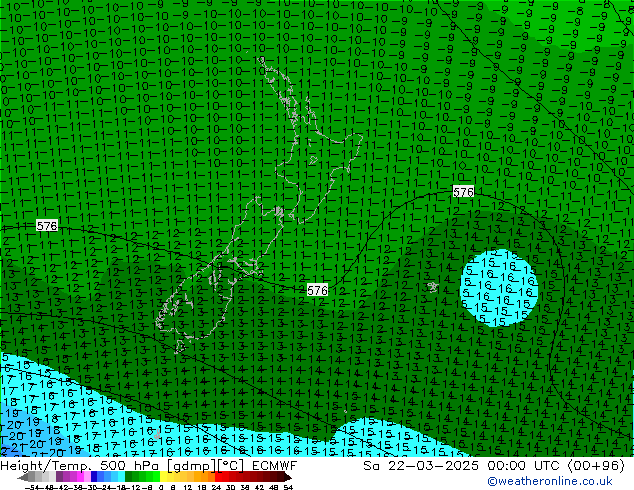Click the grey left arrow end of legend
This screenshot has height=490, width=634.
tap(22, 478)
